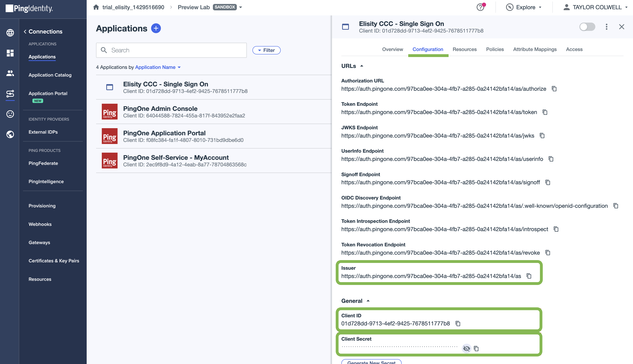Switch to the Resources tab
Image resolution: width=633 pixels, height=364 pixels.
[x=464, y=49]
